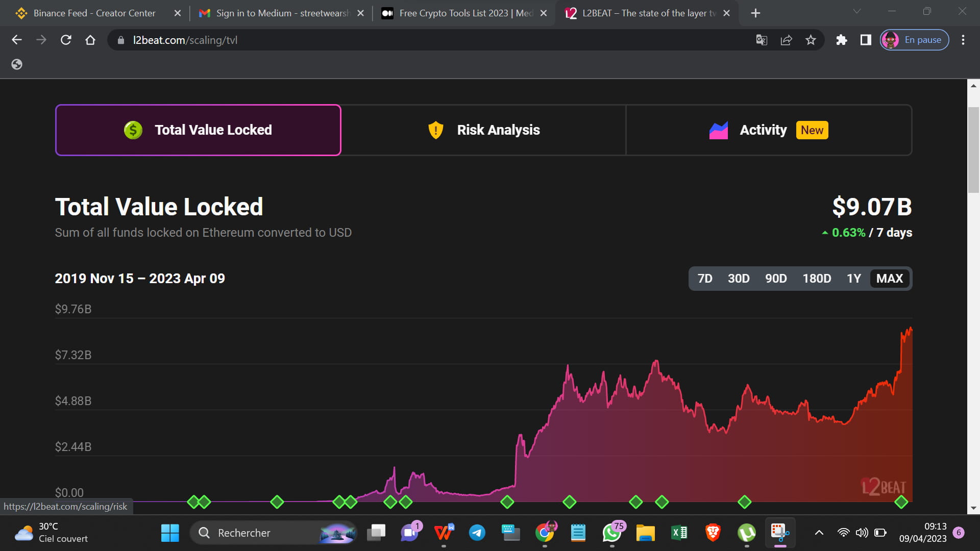Image resolution: width=980 pixels, height=551 pixels.
Task: Click the Total Value Locked button
Action: tap(198, 130)
